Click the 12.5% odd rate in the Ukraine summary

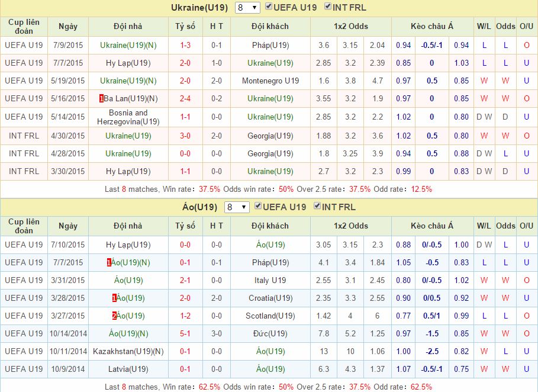[421, 189]
